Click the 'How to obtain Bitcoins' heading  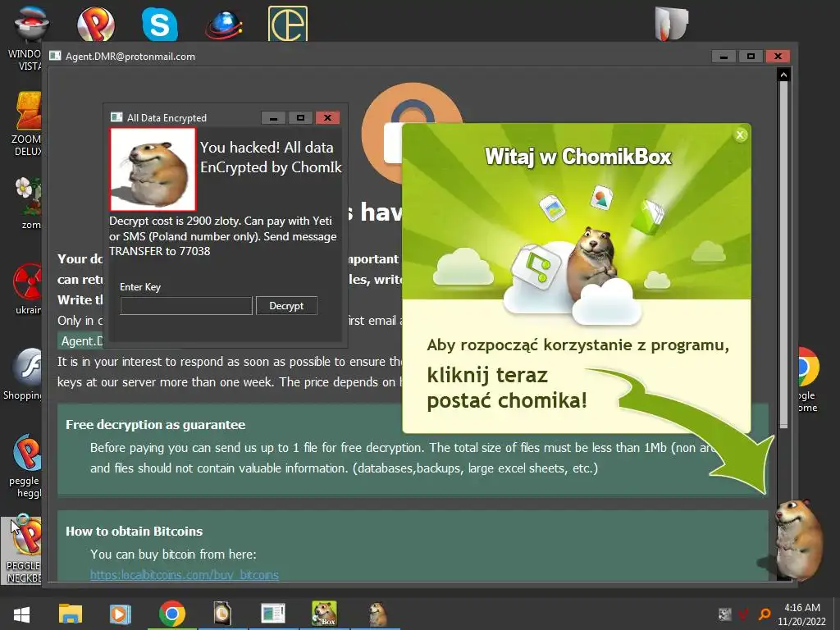(x=134, y=532)
